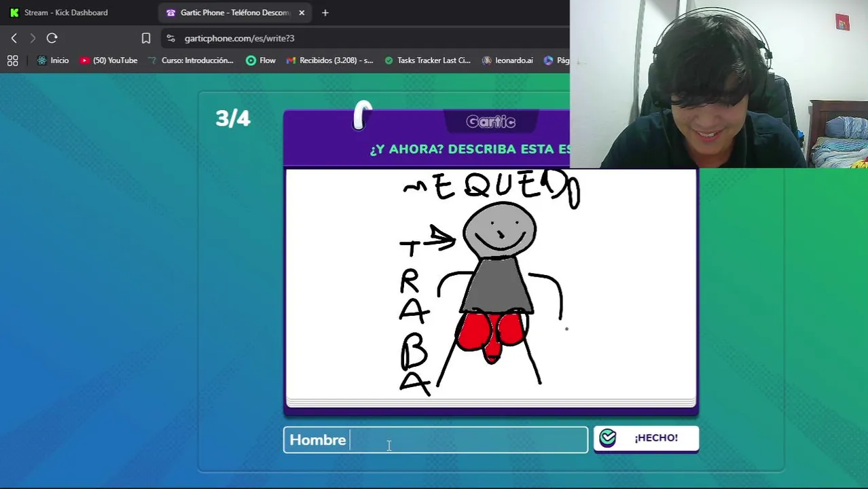This screenshot has width=868, height=489.
Task: Select the Gartic Phone browser tab
Action: click(x=235, y=12)
